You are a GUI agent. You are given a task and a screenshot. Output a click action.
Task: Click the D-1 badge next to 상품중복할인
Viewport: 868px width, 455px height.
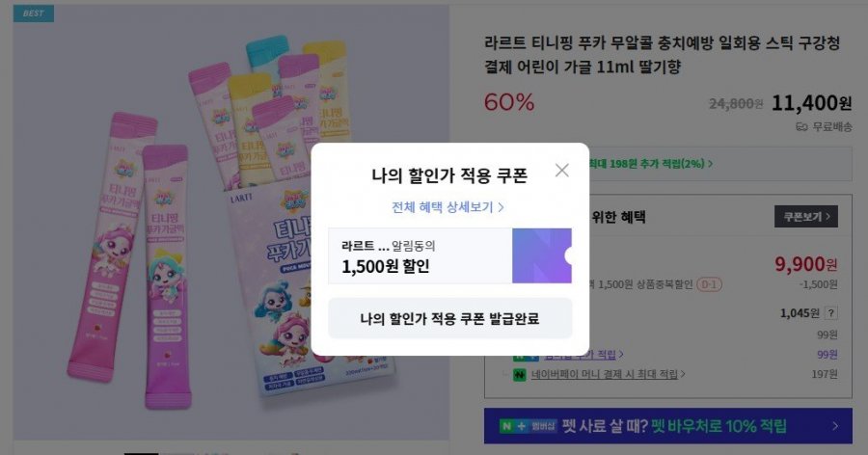tap(709, 284)
